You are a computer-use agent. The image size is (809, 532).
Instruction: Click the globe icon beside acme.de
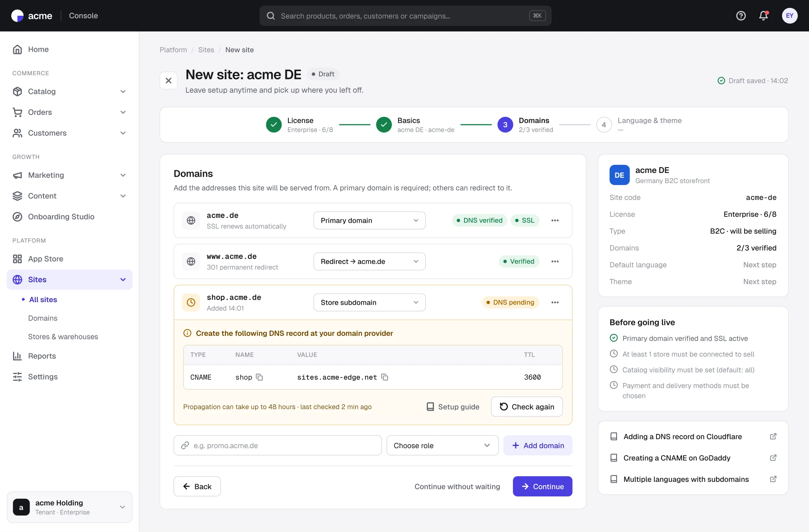(191, 221)
